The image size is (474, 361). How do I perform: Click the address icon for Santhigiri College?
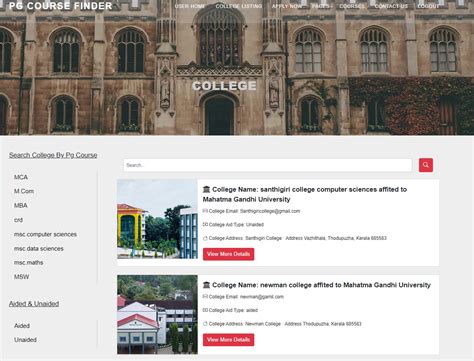point(205,238)
